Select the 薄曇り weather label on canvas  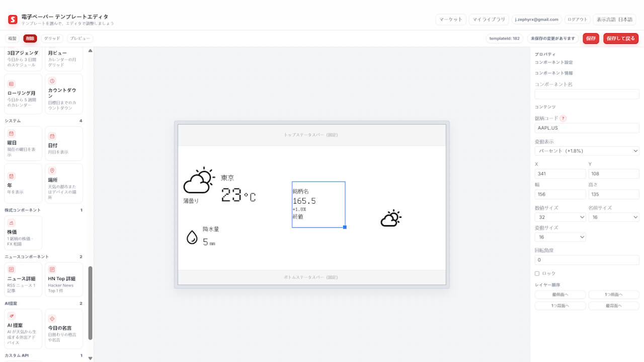click(191, 201)
